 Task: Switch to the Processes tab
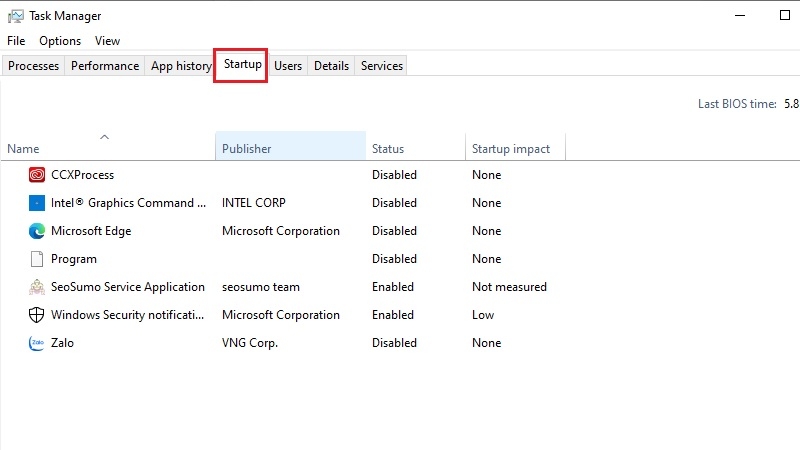tap(34, 66)
